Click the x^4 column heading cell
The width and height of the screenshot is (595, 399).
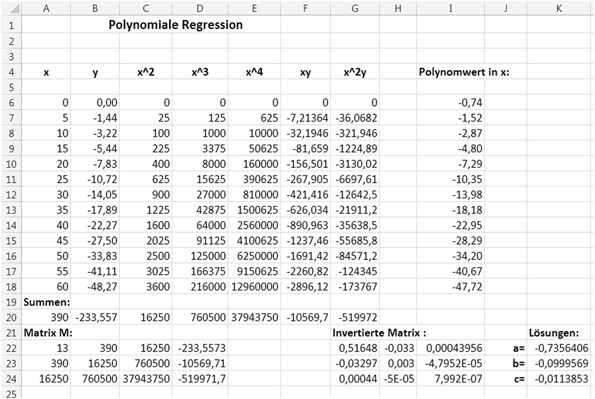click(254, 72)
